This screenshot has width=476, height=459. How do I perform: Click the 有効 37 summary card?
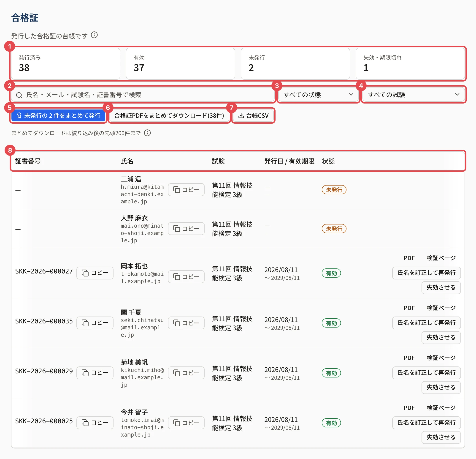(x=180, y=64)
